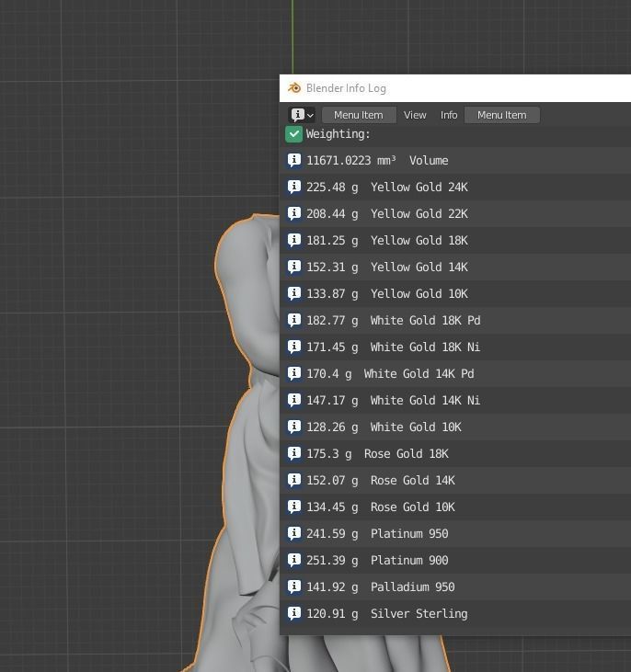Click the info icon for Rose Gold 14K
The height and width of the screenshot is (672, 631).
tap(293, 480)
